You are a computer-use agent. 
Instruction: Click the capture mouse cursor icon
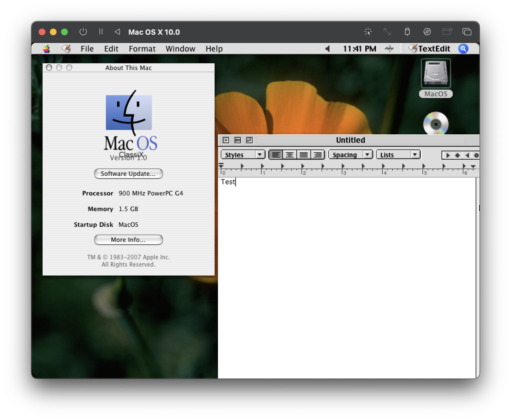pyautogui.click(x=368, y=32)
